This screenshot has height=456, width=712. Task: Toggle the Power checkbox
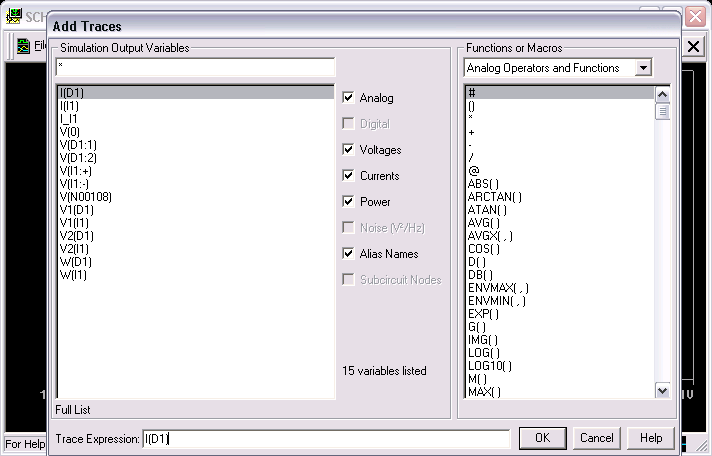pyautogui.click(x=348, y=202)
